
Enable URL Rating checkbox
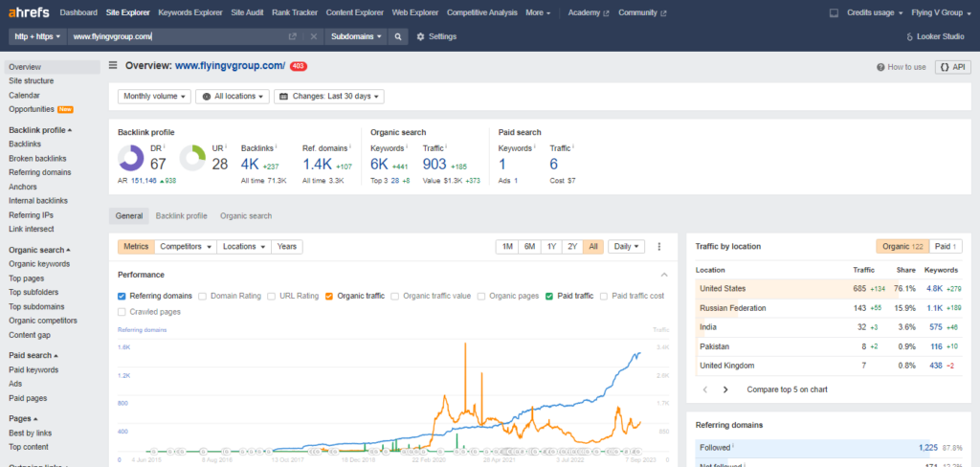[271, 297]
